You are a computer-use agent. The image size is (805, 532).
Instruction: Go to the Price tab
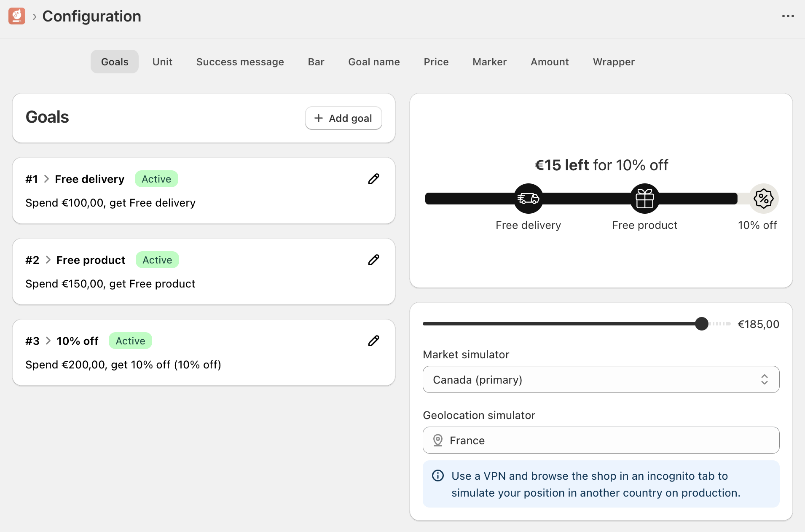point(436,62)
